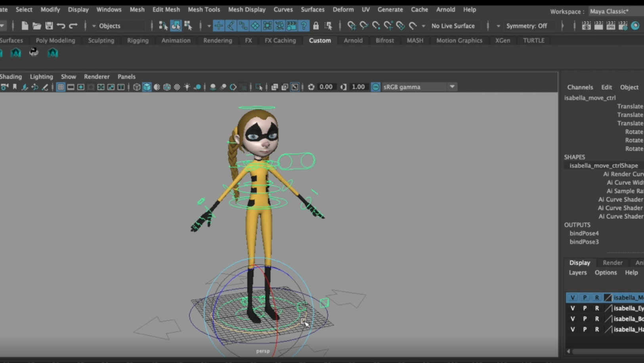Select isabella_move_ctrlShape in Shapes
This screenshot has height=363, width=644.
click(604, 165)
